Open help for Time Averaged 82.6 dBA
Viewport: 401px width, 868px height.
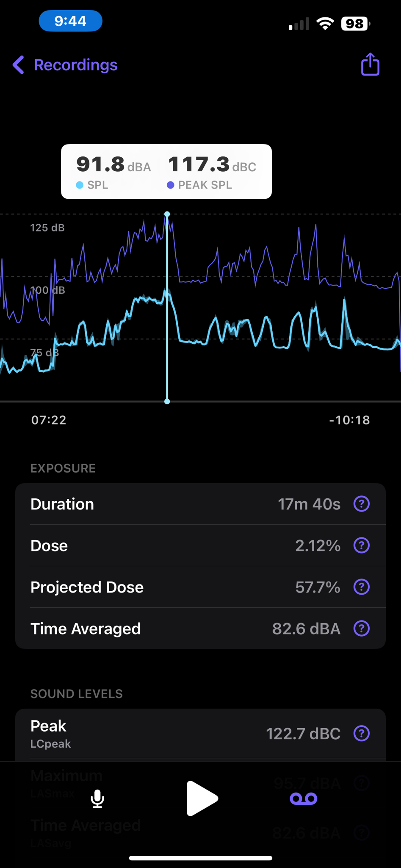(x=362, y=629)
